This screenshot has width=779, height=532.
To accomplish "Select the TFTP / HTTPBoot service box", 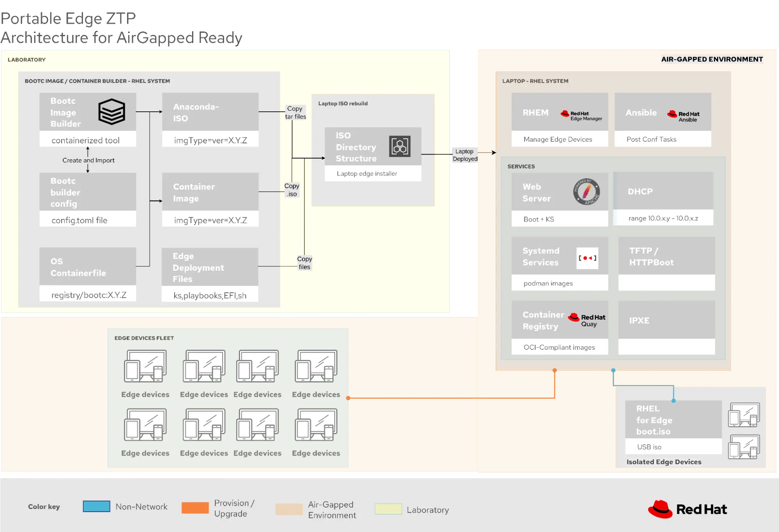I will (x=667, y=264).
